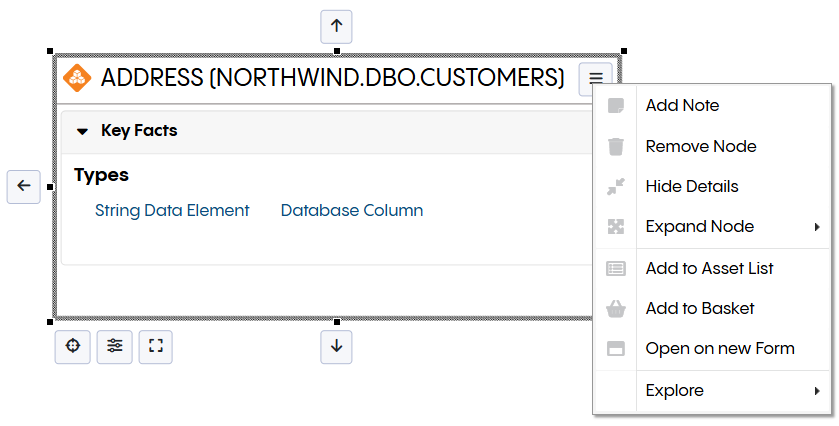
Task: Open String Data Element link
Action: point(172,211)
